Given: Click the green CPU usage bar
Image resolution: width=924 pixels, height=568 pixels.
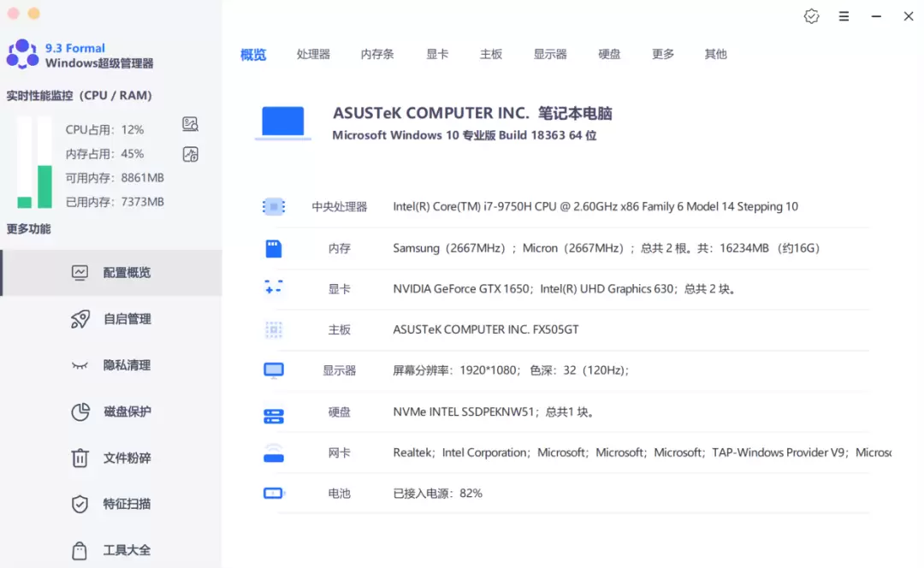Looking at the screenshot, I should coord(24,202).
